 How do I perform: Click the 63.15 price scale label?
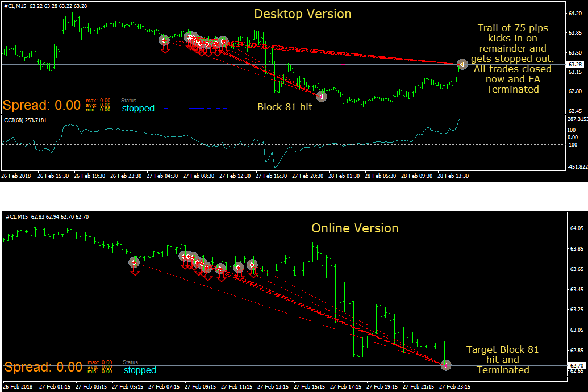coord(576,72)
